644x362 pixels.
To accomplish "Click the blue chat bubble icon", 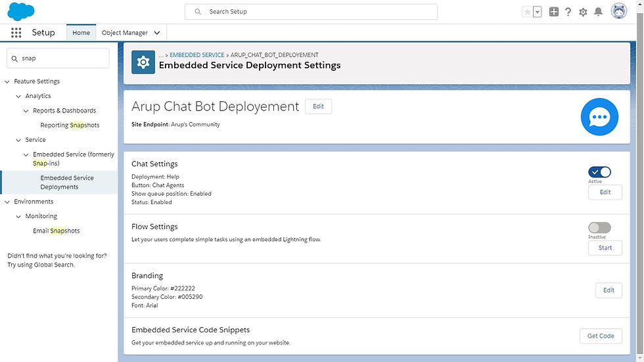I will (599, 117).
